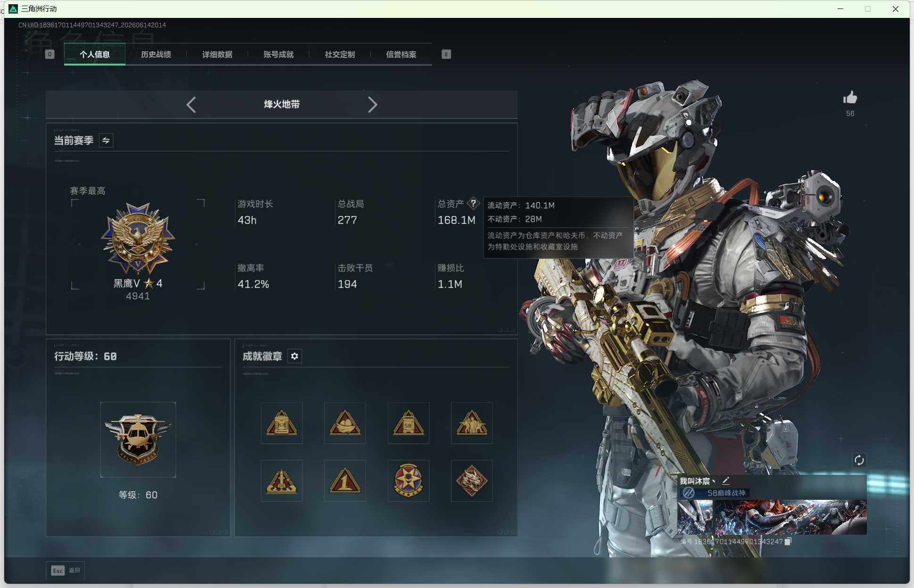This screenshot has width=914, height=588.
Task: Click the 总资产 value 168.1M
Action: pos(457,220)
